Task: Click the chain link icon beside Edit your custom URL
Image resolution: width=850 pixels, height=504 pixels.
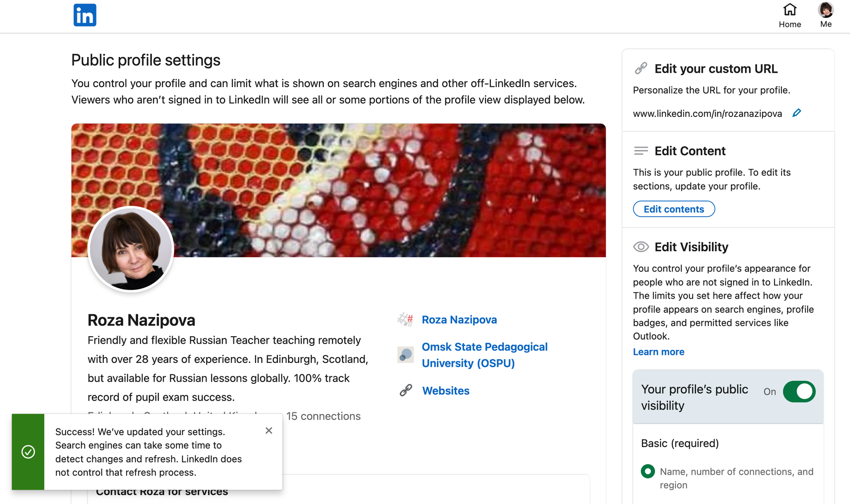Action: (x=641, y=68)
